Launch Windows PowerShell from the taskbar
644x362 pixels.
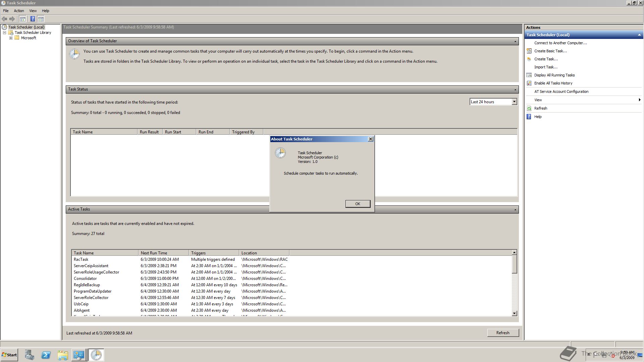[46, 355]
